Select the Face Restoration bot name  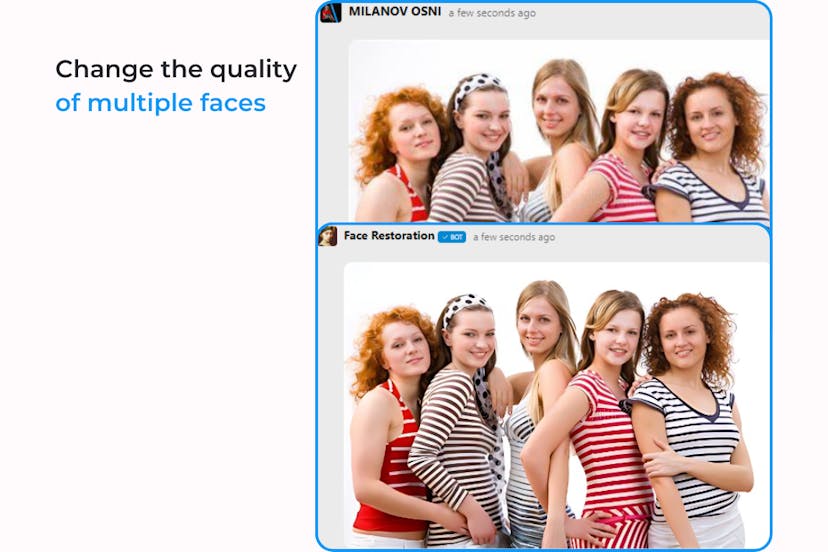click(x=389, y=236)
